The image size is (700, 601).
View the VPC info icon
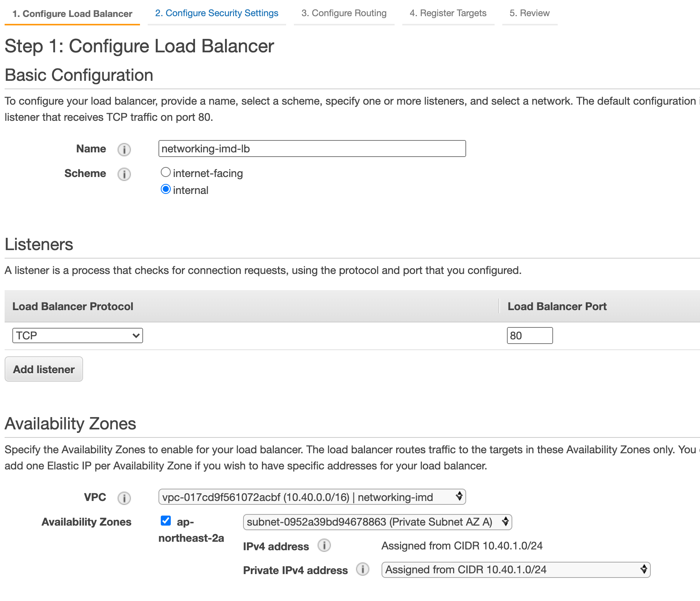[124, 498]
